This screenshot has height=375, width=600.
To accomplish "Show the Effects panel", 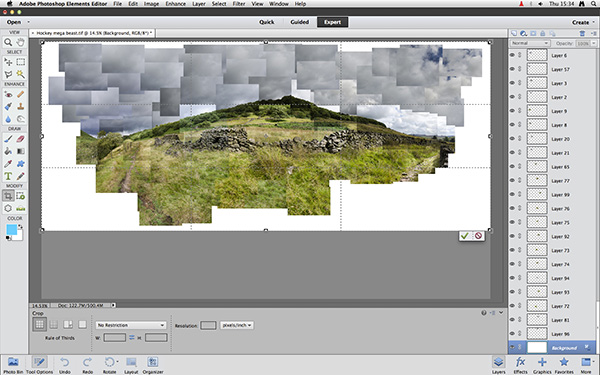I will pos(520,365).
